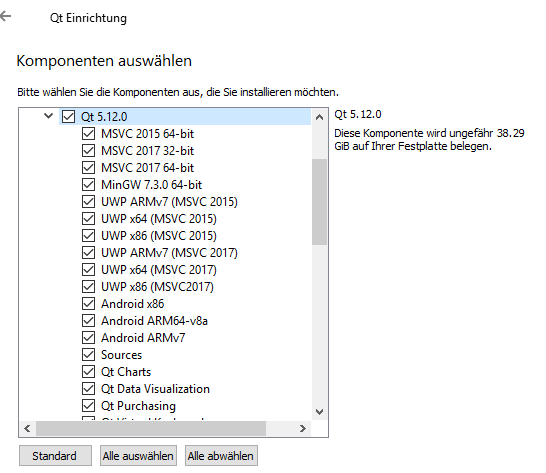
Task: Uncheck MSVC 2015 64-bit component
Action: click(88, 133)
